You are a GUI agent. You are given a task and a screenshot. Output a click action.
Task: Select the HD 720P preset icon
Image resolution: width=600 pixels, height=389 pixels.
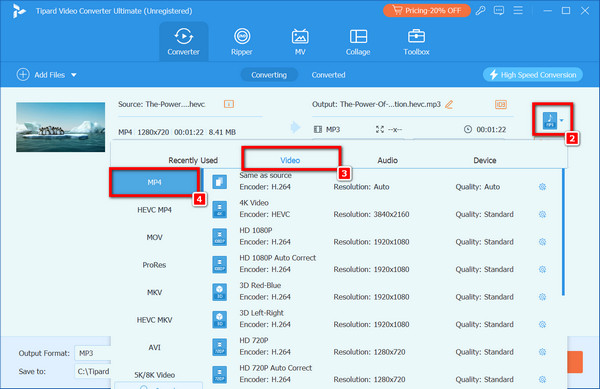pos(220,347)
